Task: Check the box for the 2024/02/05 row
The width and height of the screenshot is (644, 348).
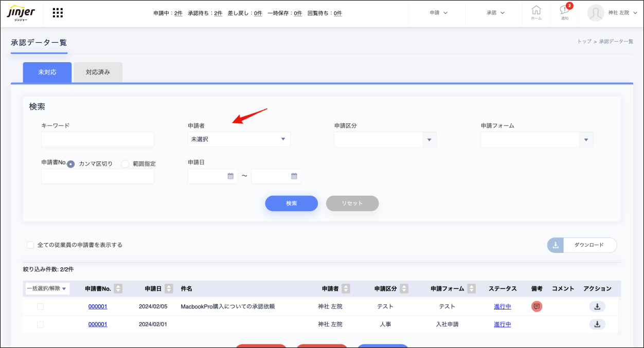Action: (x=40, y=307)
